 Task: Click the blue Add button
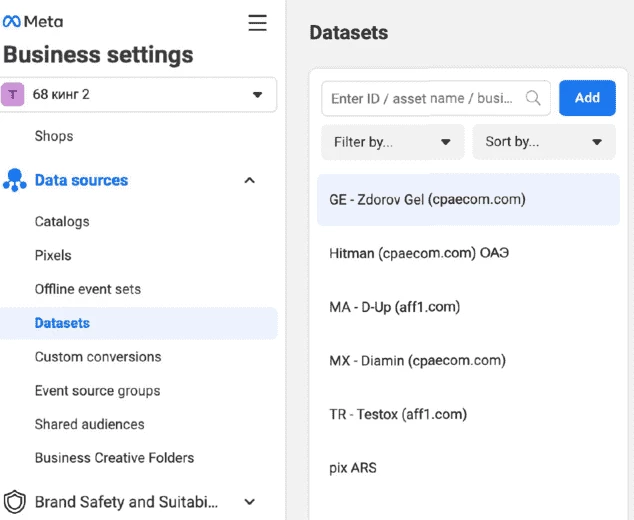(x=588, y=98)
